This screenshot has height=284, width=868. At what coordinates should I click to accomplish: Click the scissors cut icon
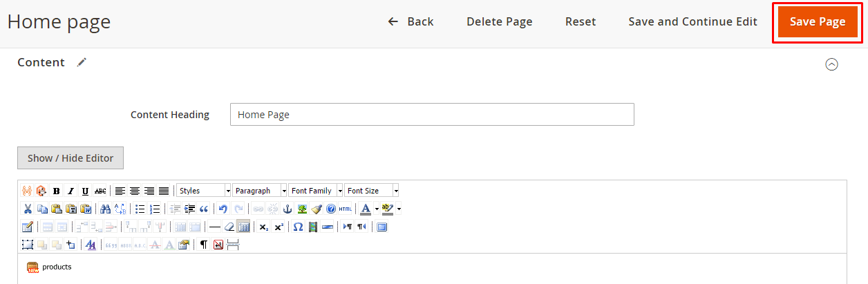coord(27,209)
